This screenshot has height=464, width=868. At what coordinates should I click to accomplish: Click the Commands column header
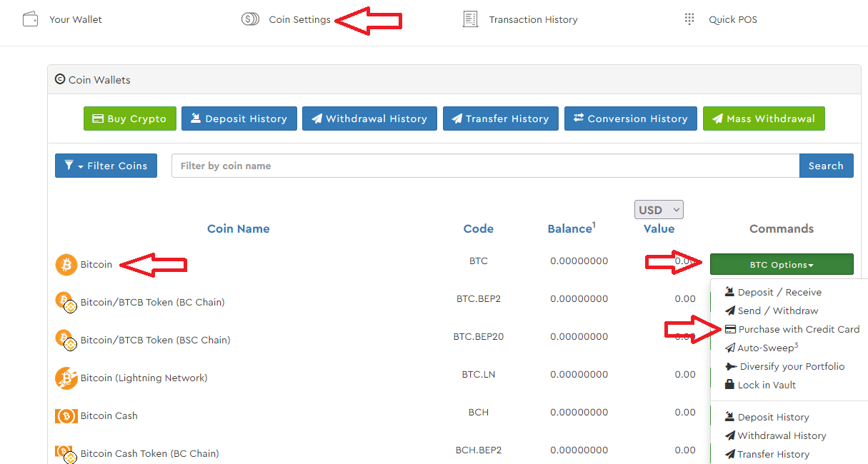(782, 228)
